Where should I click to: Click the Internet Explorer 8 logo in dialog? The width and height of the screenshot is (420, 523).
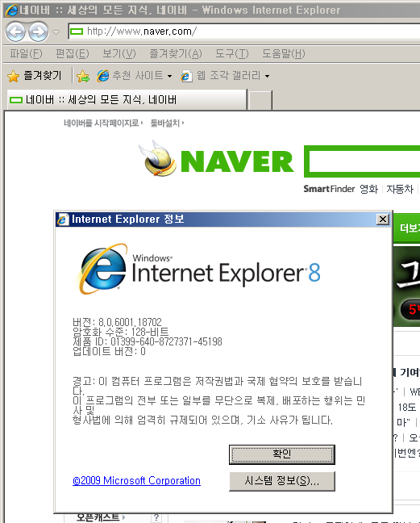tap(199, 270)
